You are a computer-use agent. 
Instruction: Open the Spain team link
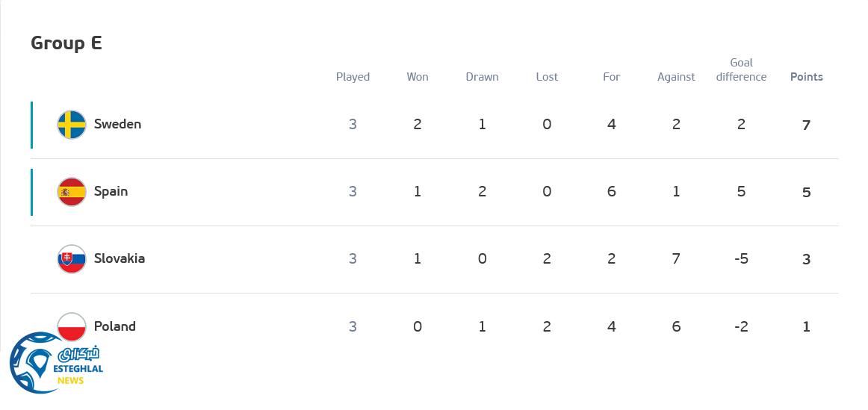(x=111, y=191)
